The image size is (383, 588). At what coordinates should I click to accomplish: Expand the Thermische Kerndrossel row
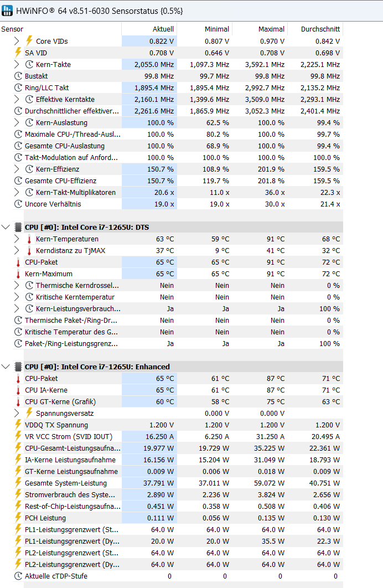pos(17,285)
